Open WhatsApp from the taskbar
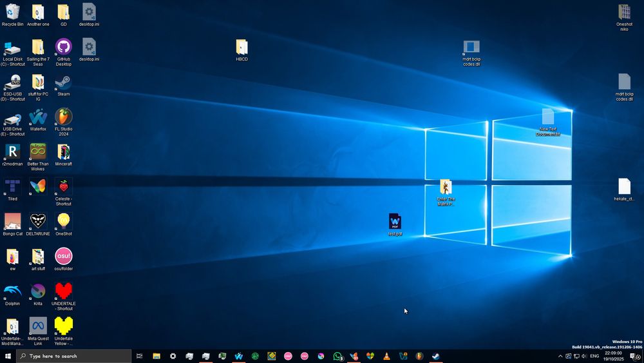The width and height of the screenshot is (644, 363). [x=337, y=356]
